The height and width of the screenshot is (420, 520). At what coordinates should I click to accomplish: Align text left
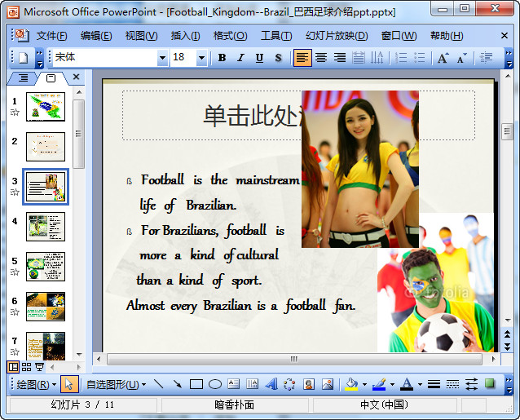302,58
